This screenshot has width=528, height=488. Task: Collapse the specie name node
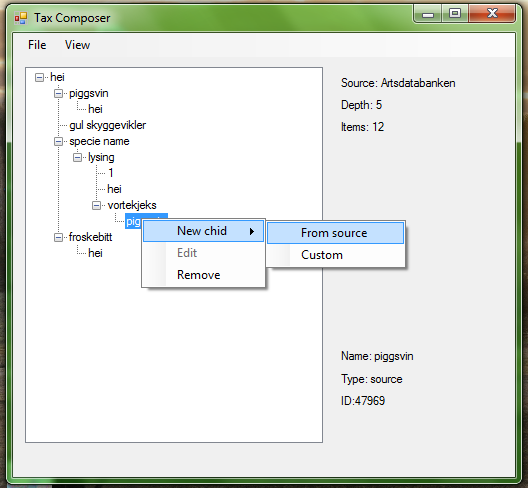(x=59, y=141)
